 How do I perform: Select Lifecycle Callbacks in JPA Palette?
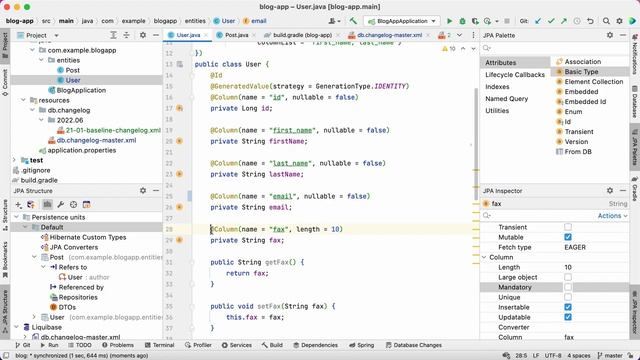(515, 75)
